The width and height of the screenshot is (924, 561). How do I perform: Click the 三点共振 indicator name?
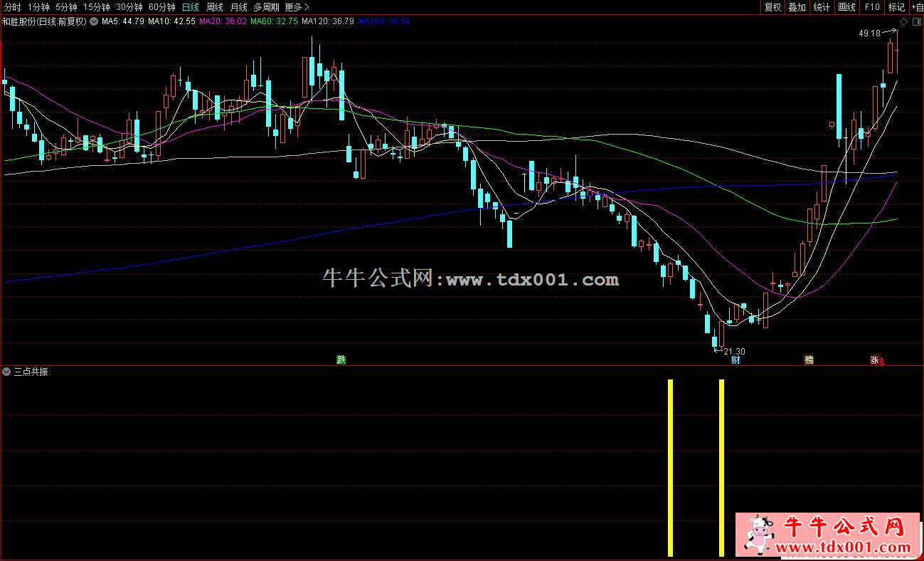pos(31,372)
